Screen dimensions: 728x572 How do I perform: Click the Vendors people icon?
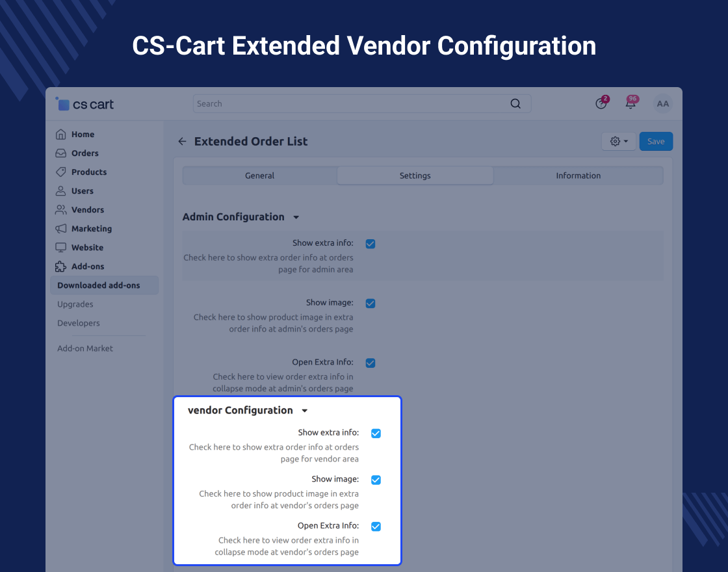[x=61, y=210]
